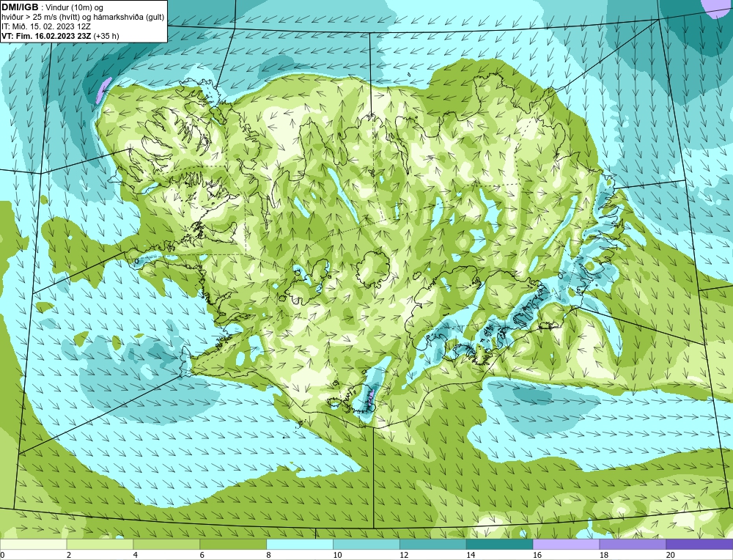This screenshot has height=560, width=733.
Task: Click the dark teal 14–16 m/s legend swatch
Action: [500, 544]
